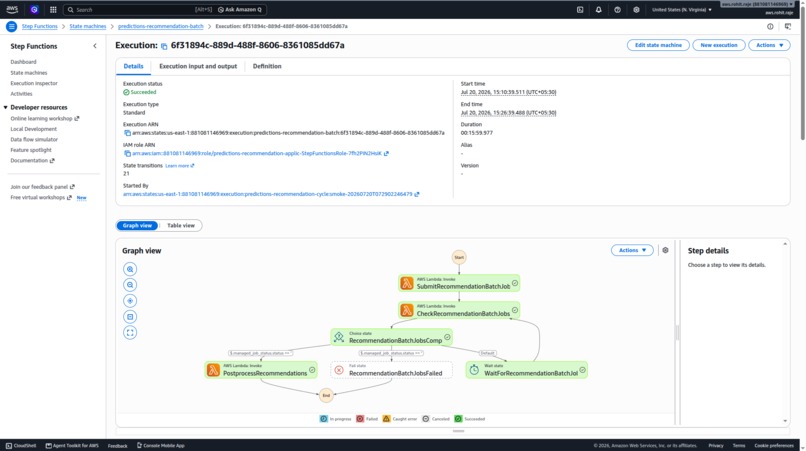The image size is (806, 451).
Task: Open Step Functions breadcrumb link
Action: pyautogui.click(x=40, y=26)
